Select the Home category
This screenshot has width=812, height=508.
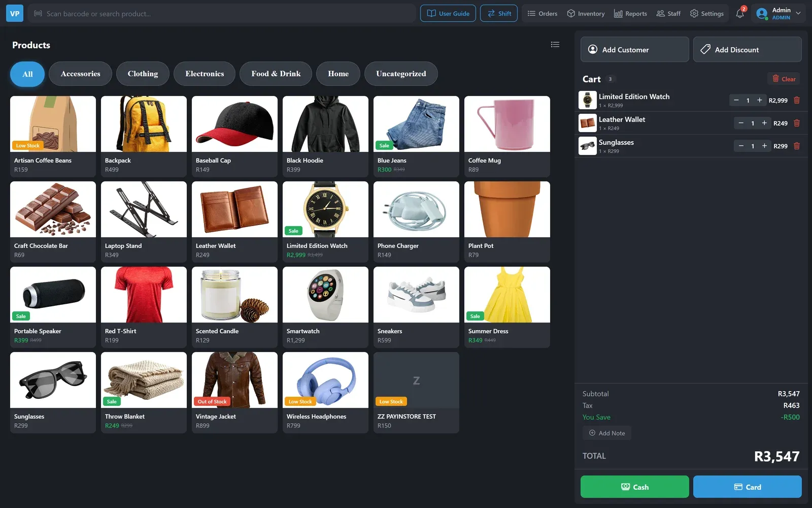click(x=338, y=74)
